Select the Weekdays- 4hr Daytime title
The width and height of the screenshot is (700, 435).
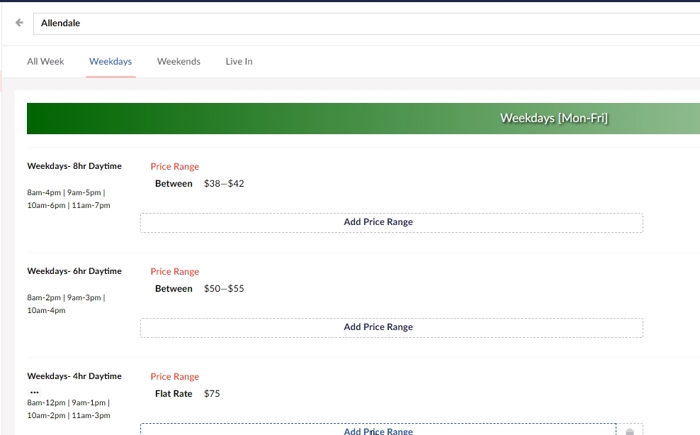(x=74, y=376)
